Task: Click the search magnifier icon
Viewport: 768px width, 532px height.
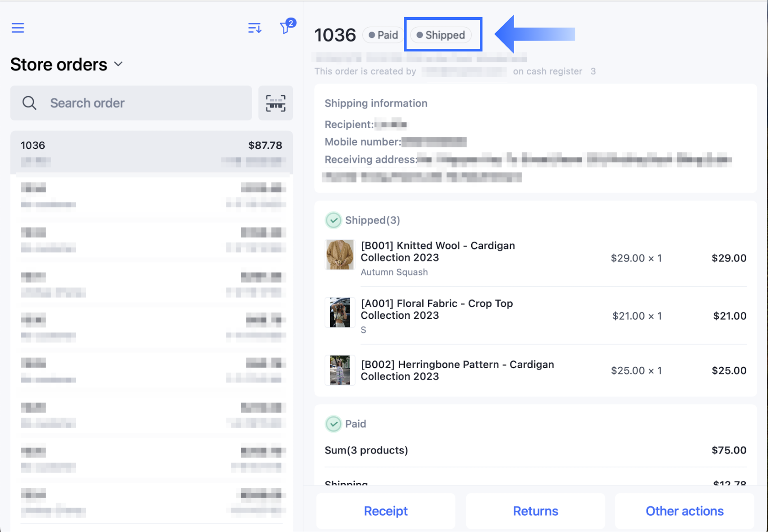Action: point(29,103)
